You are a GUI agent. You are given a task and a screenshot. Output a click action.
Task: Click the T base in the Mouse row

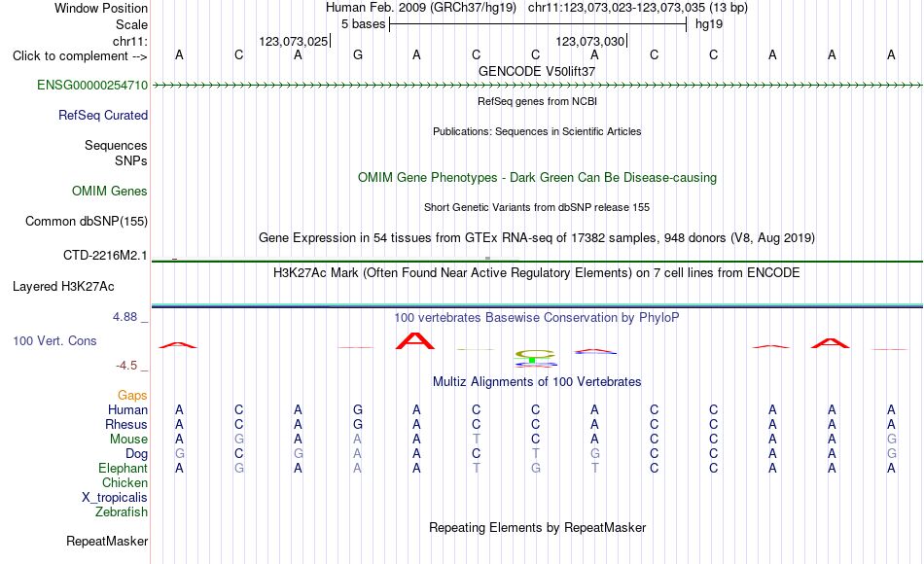pyautogui.click(x=477, y=440)
